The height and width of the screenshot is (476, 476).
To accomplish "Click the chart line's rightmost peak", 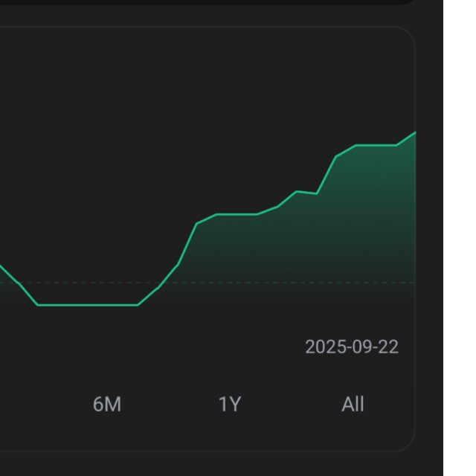I will [x=414, y=133].
